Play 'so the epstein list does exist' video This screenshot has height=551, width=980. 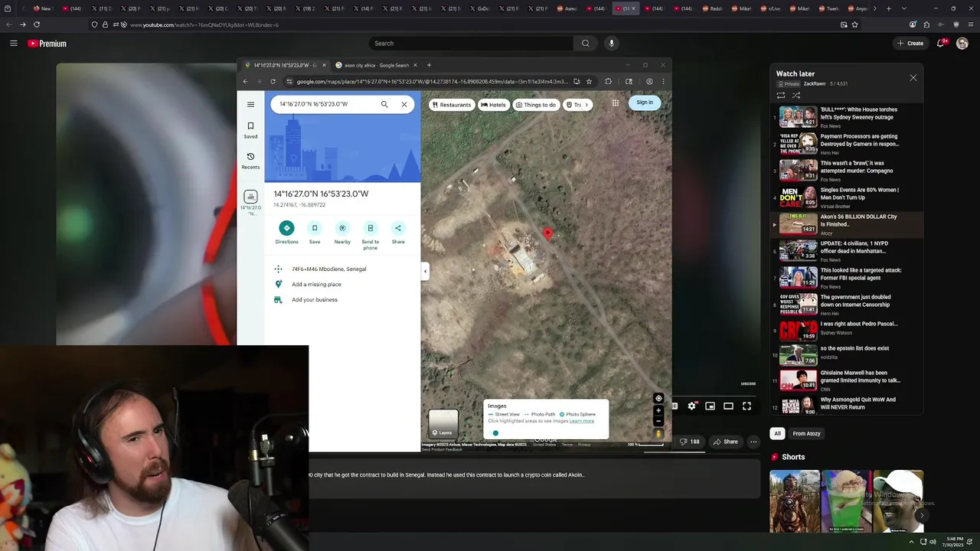[x=847, y=354]
